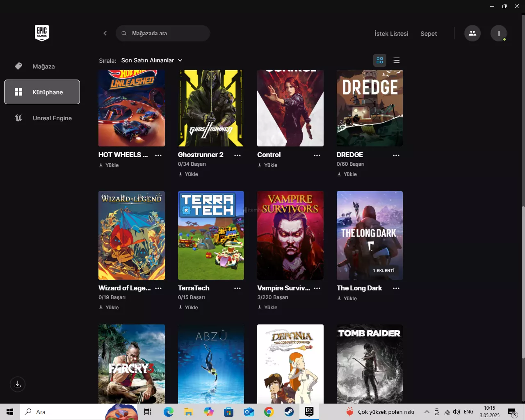The width and height of the screenshot is (525, 420).
Task: Open İstek Listesi in the header
Action: [x=391, y=34]
